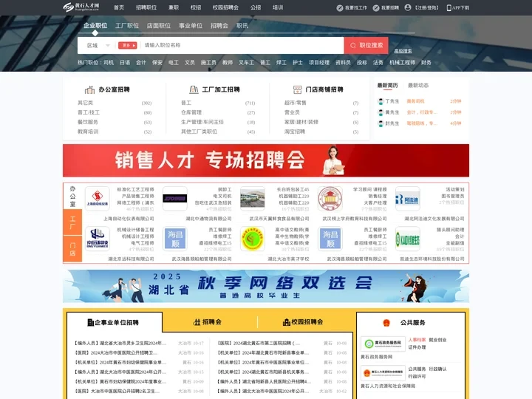Image resolution: width=532 pixels, height=399 pixels.
Task: Open the 武汉市天翼鲜食食品 building photo thumbnail
Action: point(253,199)
